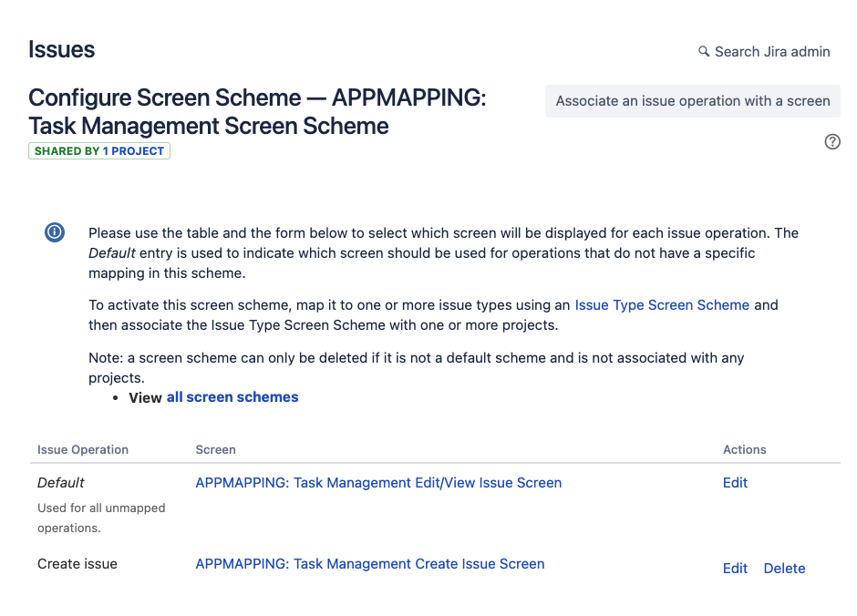Edit the Default screen mapping
Screen dimensions: 857x616
click(x=735, y=482)
